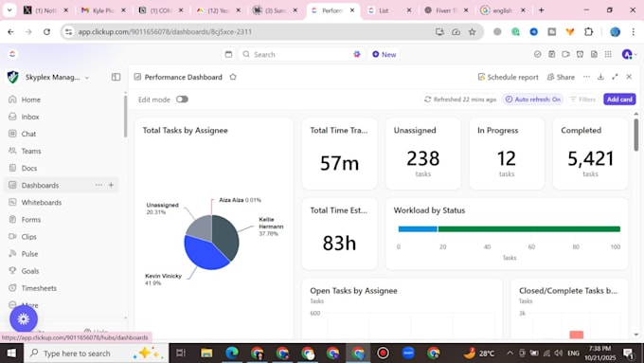
Task: Click Schedule report
Action: tap(508, 77)
